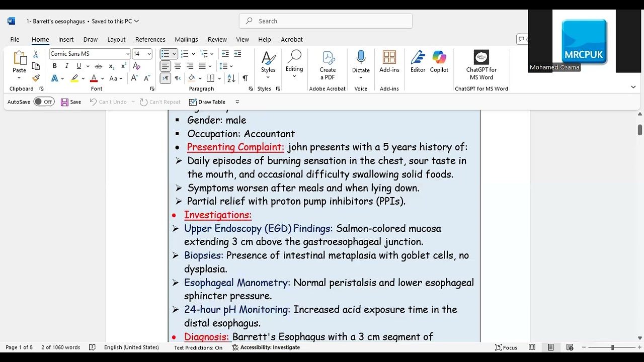Open Copilot assistant
644x362 pixels.
(439, 62)
